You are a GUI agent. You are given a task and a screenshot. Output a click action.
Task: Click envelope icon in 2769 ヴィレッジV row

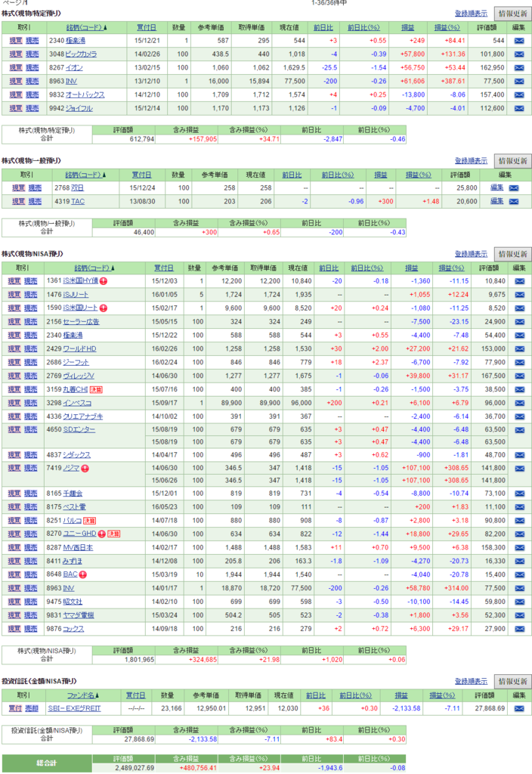[518, 376]
